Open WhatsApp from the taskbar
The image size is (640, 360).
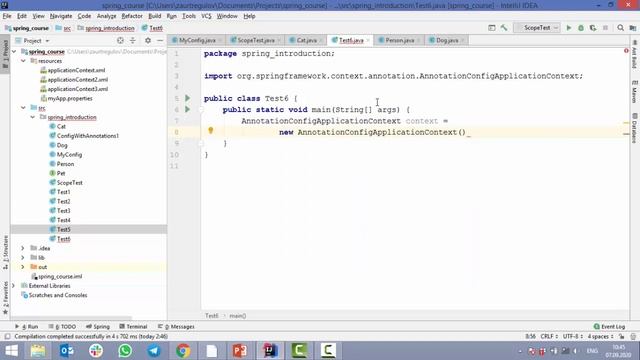(125, 351)
